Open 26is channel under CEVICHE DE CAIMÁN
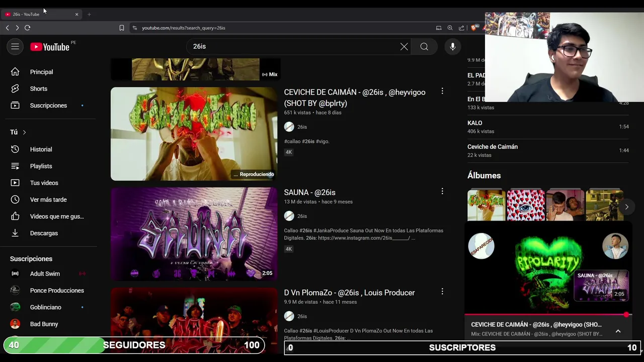This screenshot has width=644, height=362. 302,127
